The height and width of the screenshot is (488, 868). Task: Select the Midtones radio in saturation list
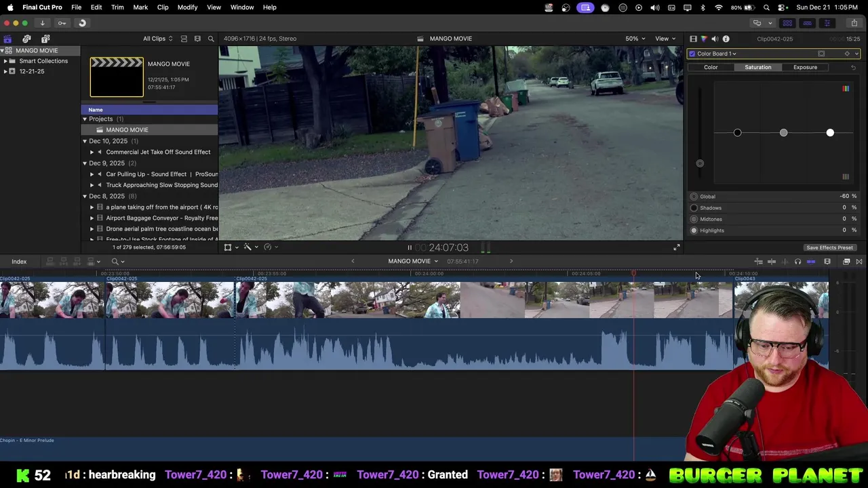pyautogui.click(x=694, y=219)
